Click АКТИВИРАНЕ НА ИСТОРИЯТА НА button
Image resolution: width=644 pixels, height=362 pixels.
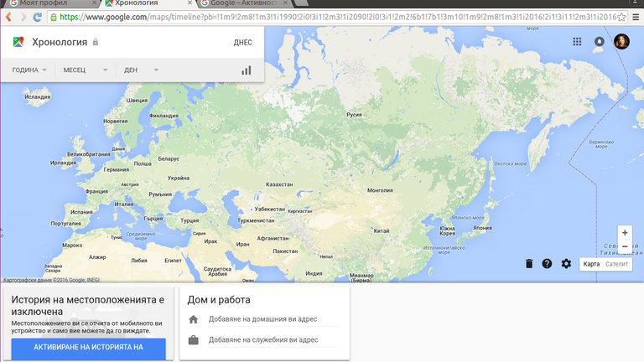tap(88, 347)
